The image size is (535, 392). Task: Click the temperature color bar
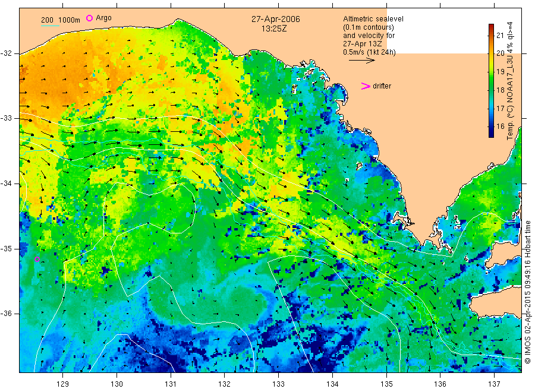point(491,81)
